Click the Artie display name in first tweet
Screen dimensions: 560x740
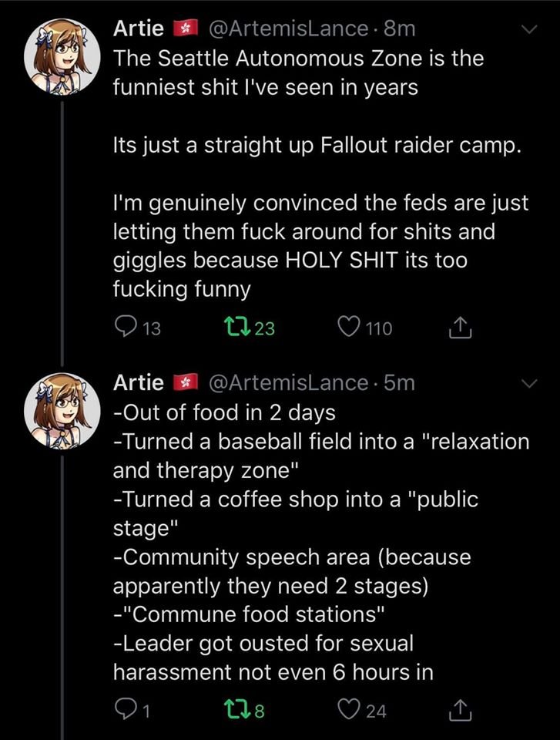click(139, 29)
